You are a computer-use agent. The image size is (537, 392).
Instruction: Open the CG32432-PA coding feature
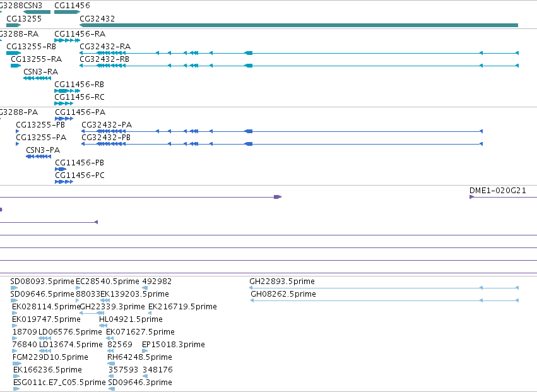[x=282, y=131]
